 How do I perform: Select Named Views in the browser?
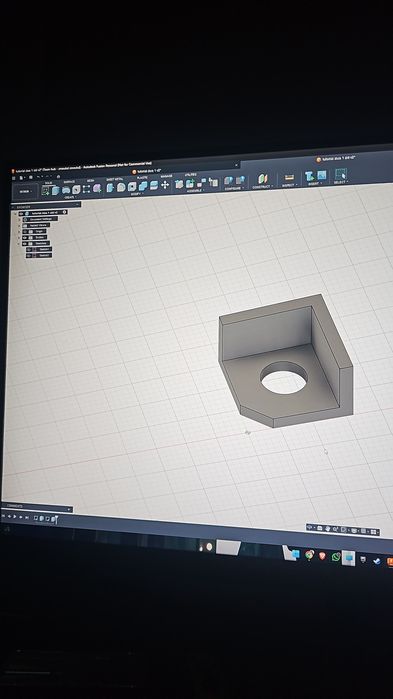(37, 225)
